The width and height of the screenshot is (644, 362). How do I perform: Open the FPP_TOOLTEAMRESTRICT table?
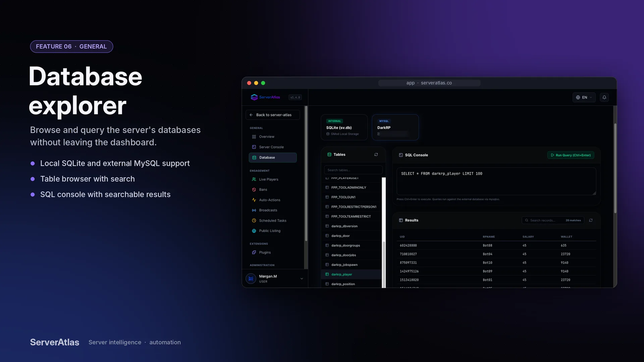[351, 217]
